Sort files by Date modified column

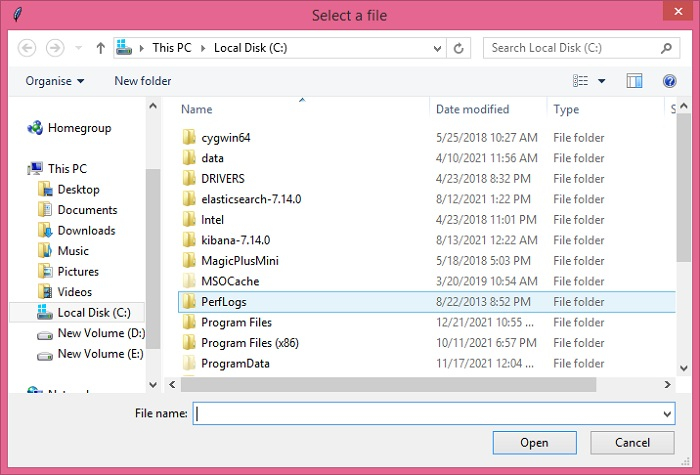[x=473, y=109]
